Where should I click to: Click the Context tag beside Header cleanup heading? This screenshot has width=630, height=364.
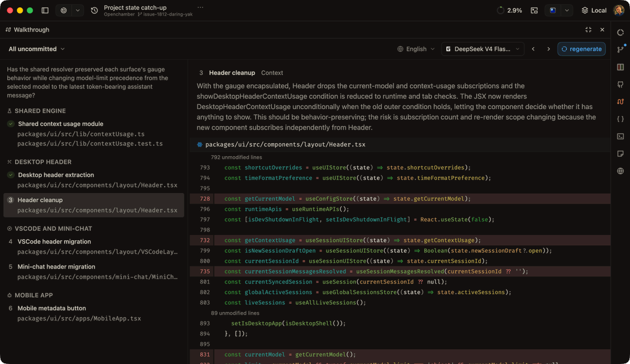[x=272, y=73]
